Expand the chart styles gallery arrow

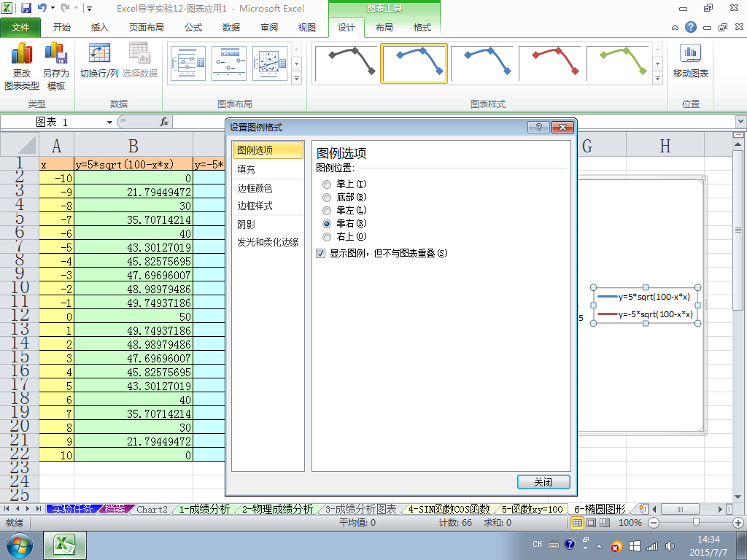[x=657, y=79]
